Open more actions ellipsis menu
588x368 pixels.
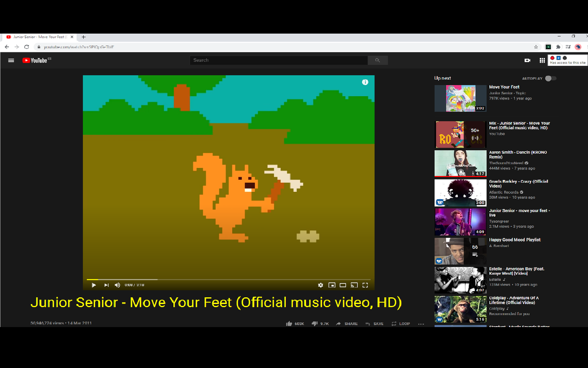pyautogui.click(x=421, y=324)
